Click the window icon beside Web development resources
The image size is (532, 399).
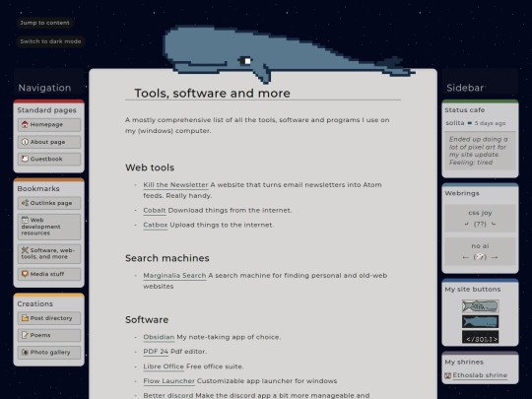(x=25, y=220)
